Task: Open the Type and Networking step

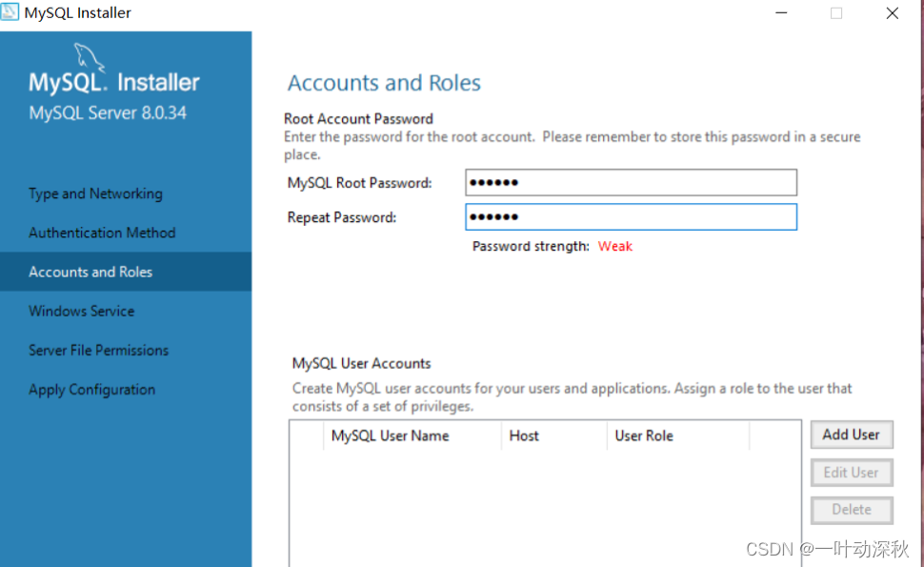Action: (x=95, y=193)
